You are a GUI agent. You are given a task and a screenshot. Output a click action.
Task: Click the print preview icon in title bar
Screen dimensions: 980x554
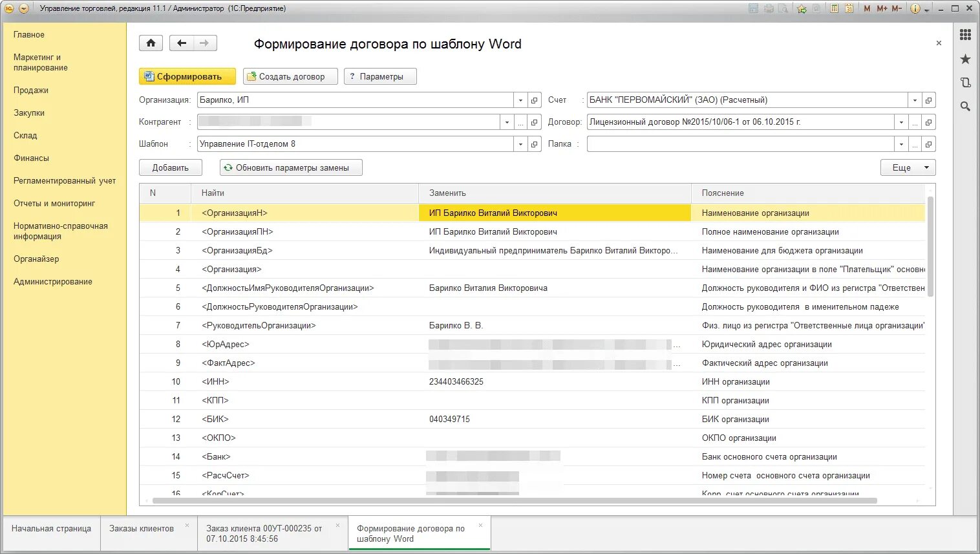click(x=783, y=8)
